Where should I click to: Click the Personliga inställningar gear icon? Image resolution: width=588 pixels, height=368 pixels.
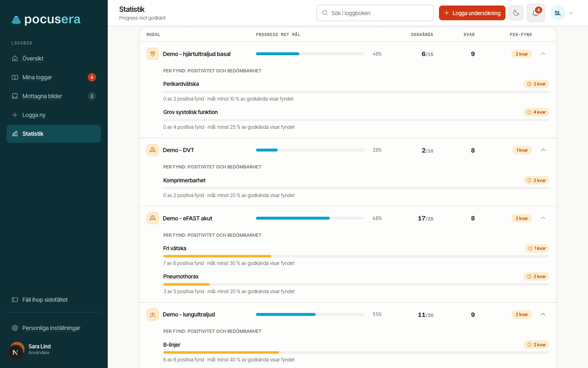(15, 328)
